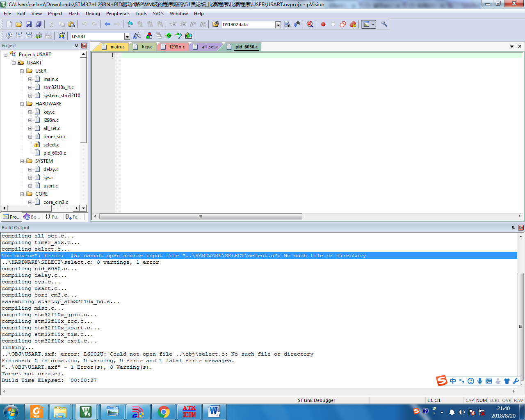Click the Select Software Packs icon

[179, 36]
